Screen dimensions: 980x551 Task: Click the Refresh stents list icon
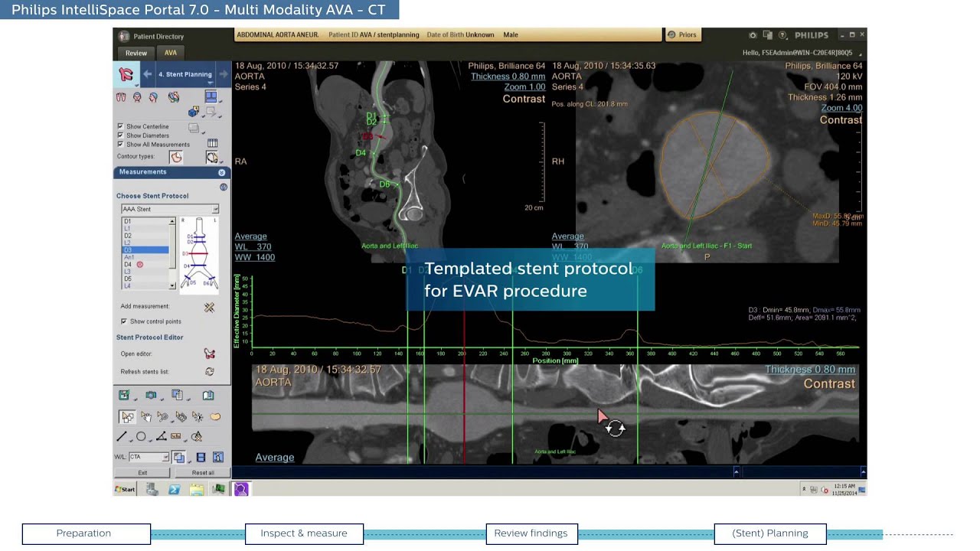coord(209,371)
